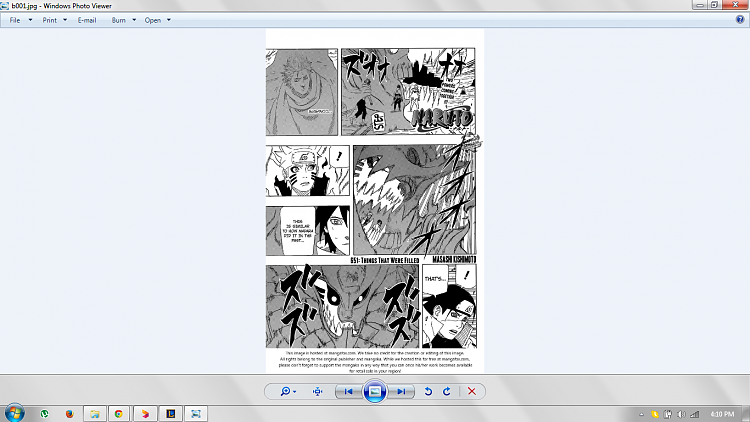Rotate image clockwise
Viewport: 750px width, 422px height.
447,391
